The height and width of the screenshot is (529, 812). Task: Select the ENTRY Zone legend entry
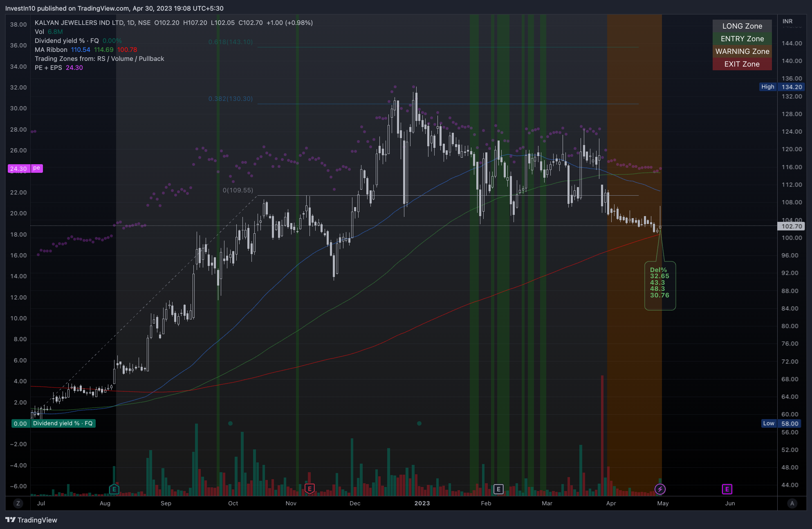click(x=742, y=39)
